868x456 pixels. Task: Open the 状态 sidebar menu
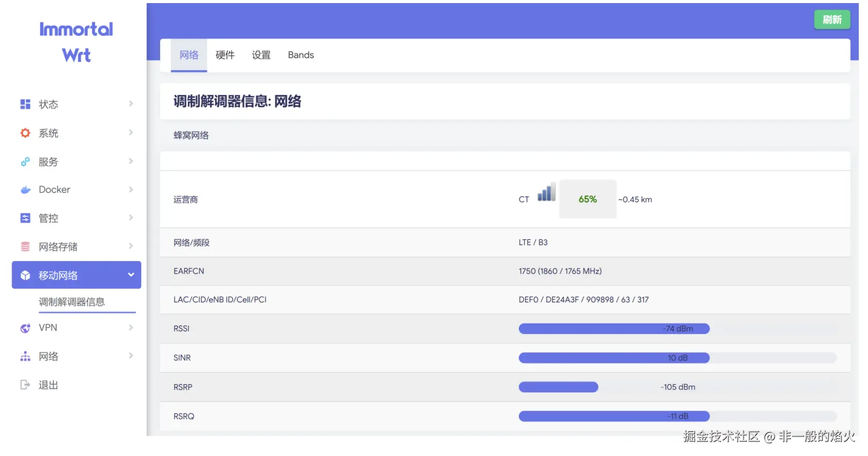76,104
